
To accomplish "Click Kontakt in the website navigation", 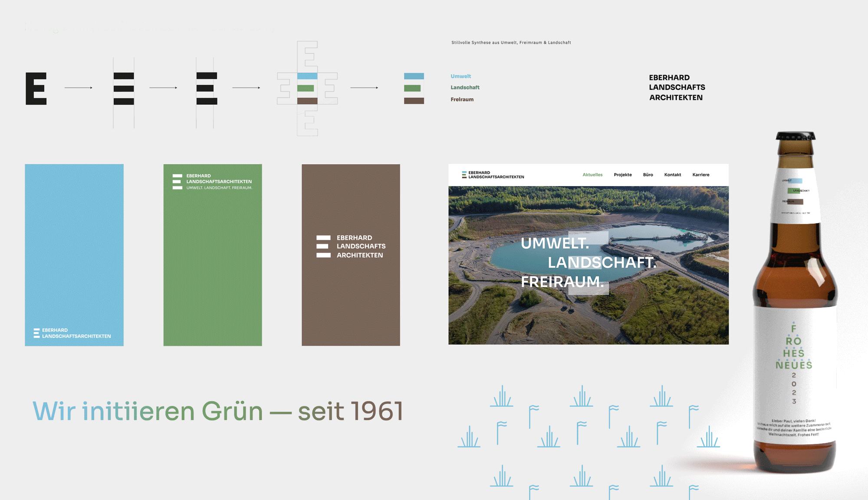I will point(672,175).
